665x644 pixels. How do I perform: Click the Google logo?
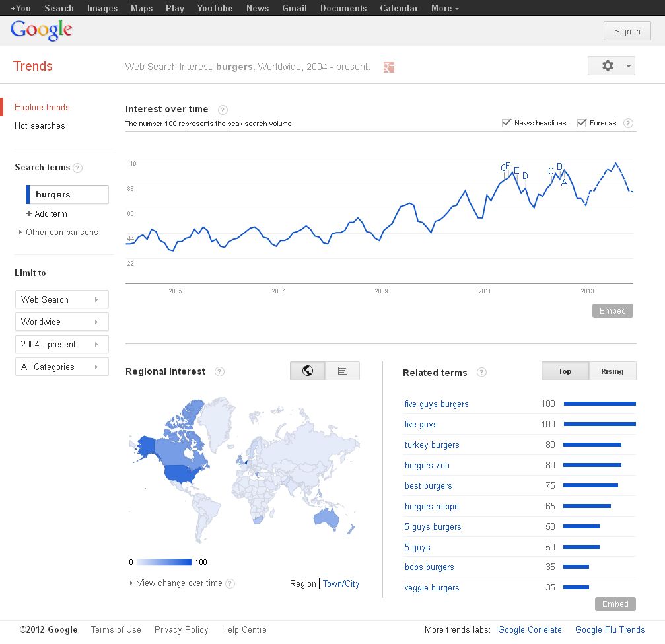41,30
